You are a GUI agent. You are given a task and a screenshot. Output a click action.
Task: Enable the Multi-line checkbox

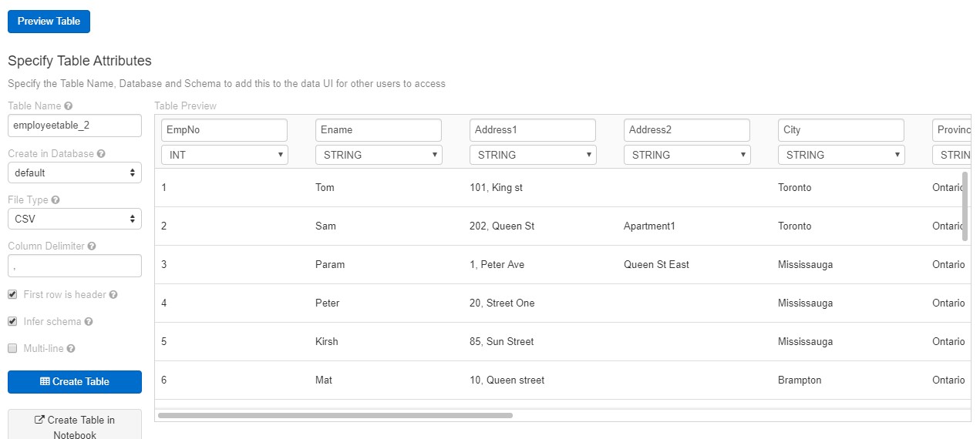click(12, 348)
